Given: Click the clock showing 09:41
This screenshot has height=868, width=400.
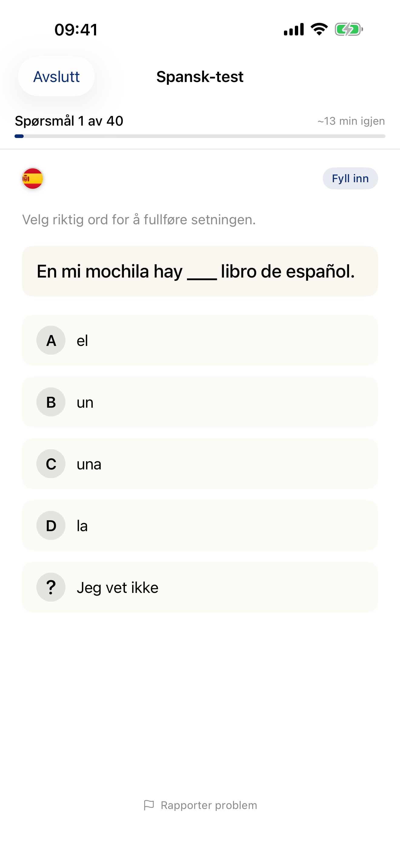Looking at the screenshot, I should 75,30.
